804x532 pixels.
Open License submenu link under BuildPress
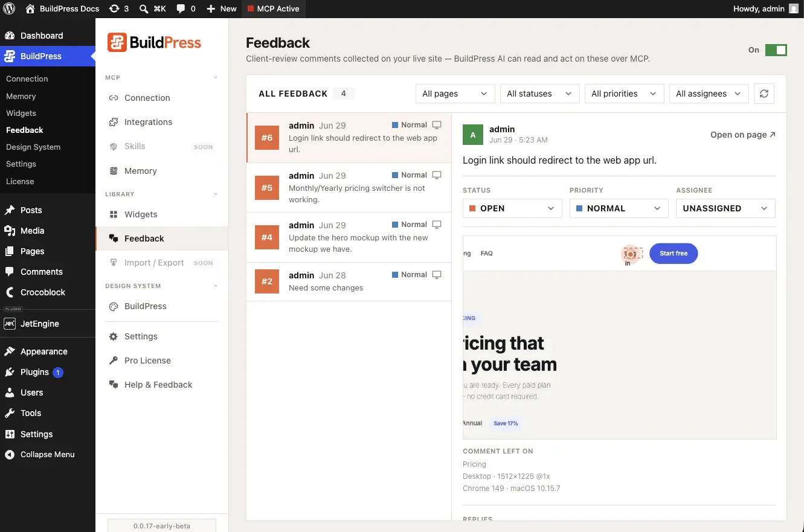point(20,181)
